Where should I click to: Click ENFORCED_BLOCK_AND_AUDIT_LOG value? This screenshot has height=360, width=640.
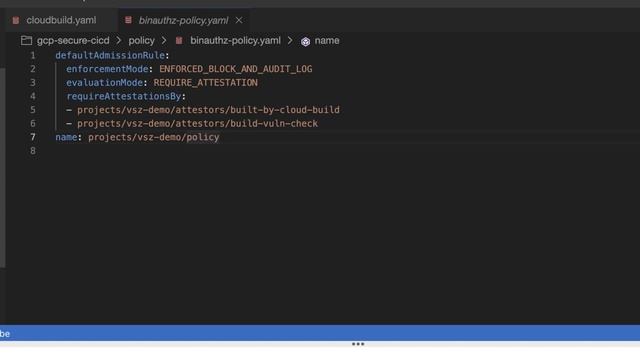coord(236,69)
